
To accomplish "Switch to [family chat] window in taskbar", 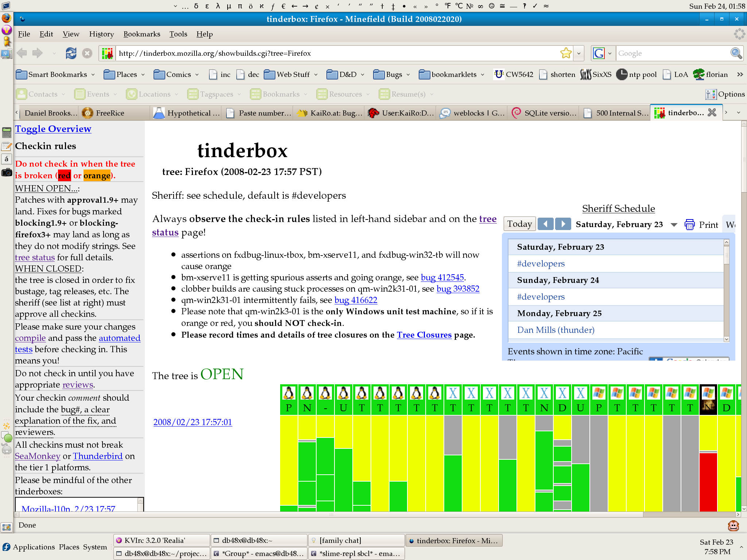I will [x=356, y=540].
